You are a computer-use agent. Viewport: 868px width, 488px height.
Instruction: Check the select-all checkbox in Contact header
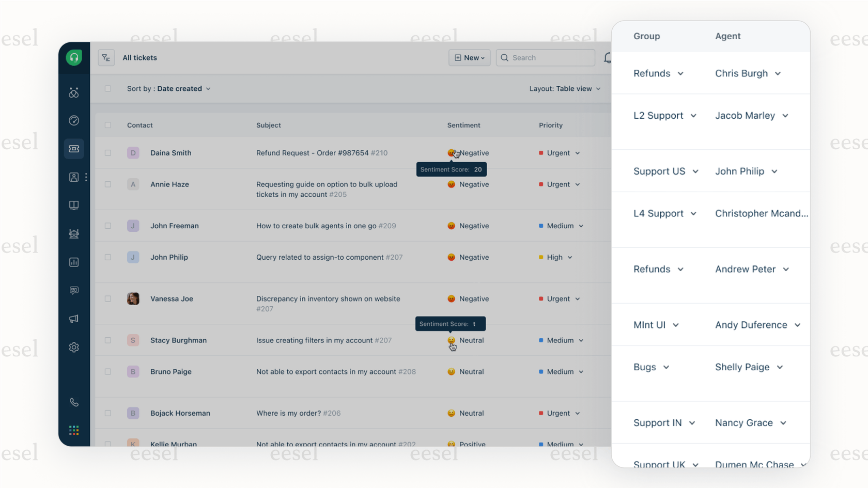point(108,125)
